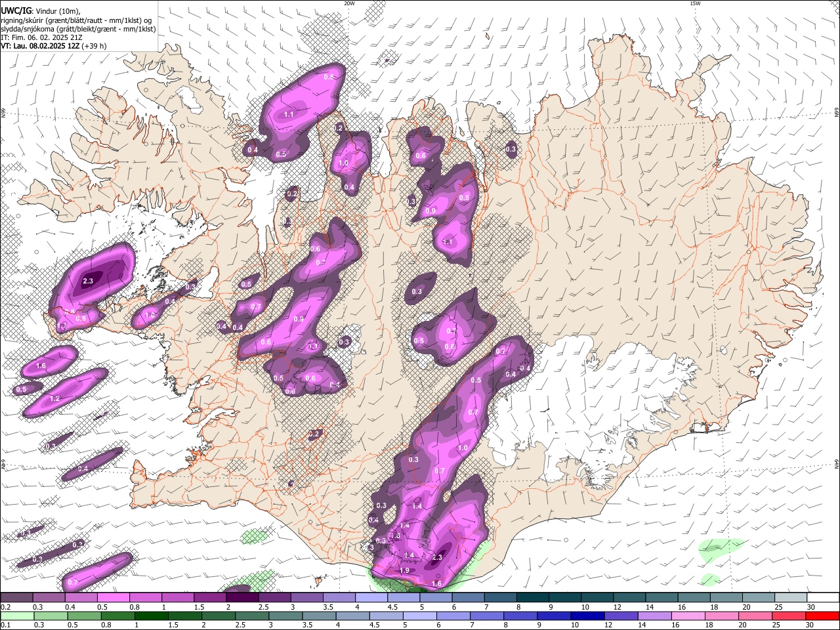
Task: Click the light gray 25 swatch, top legend row
Action: 791,597
